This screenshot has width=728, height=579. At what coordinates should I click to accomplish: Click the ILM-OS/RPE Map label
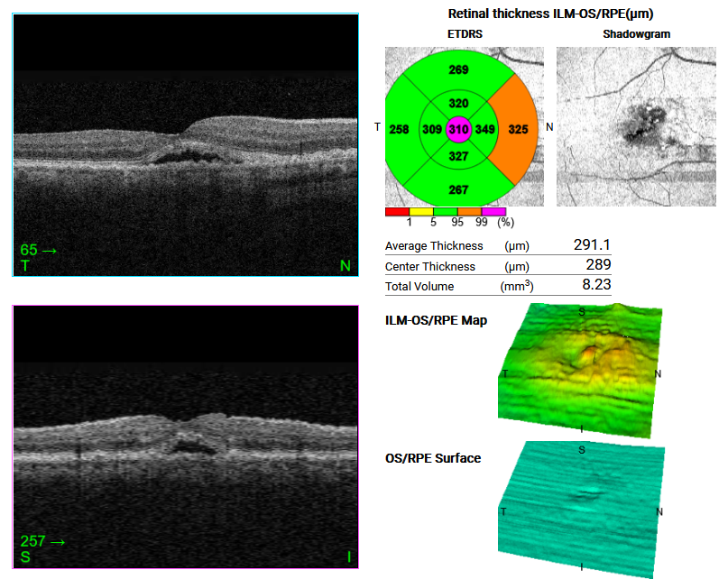(436, 320)
